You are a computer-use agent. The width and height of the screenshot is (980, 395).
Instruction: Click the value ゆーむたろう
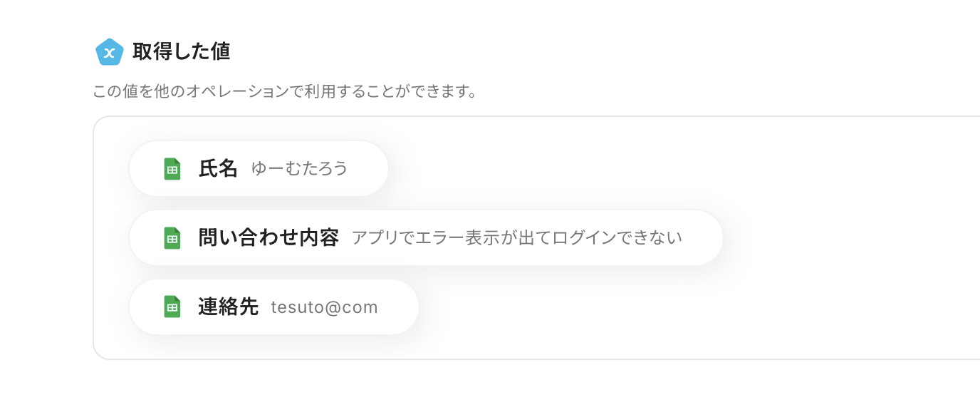coord(300,169)
